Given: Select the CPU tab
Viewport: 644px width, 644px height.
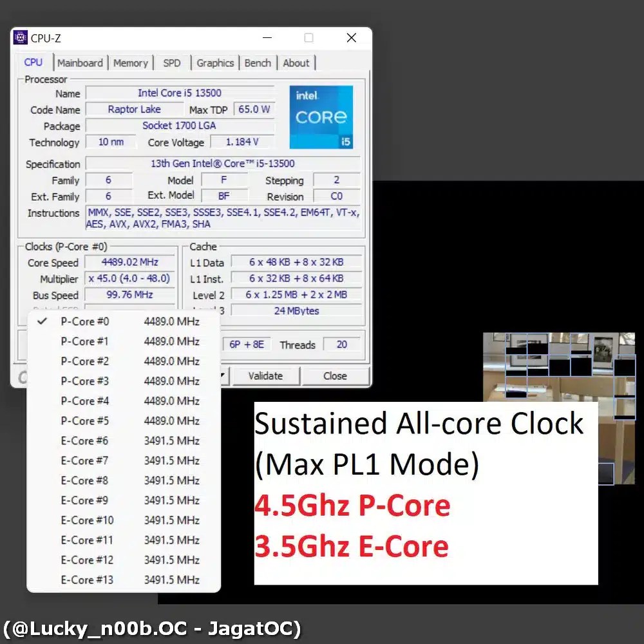Looking at the screenshot, I should pyautogui.click(x=33, y=62).
